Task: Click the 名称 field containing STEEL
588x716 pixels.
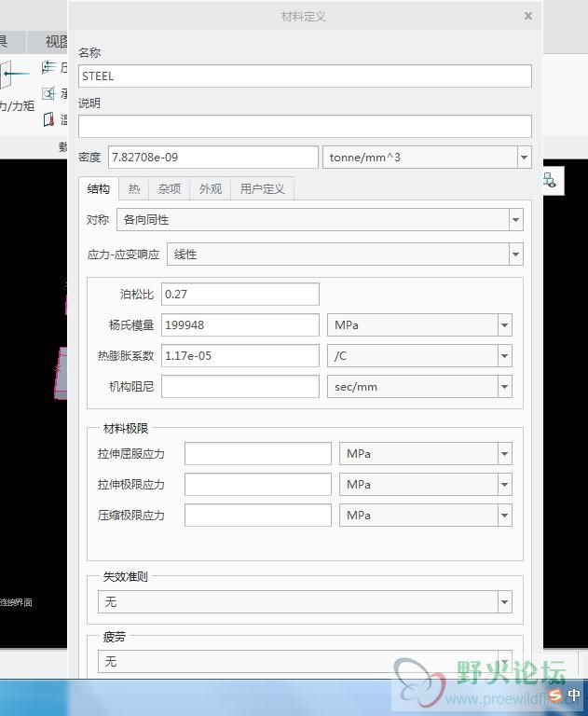Action: coord(305,76)
